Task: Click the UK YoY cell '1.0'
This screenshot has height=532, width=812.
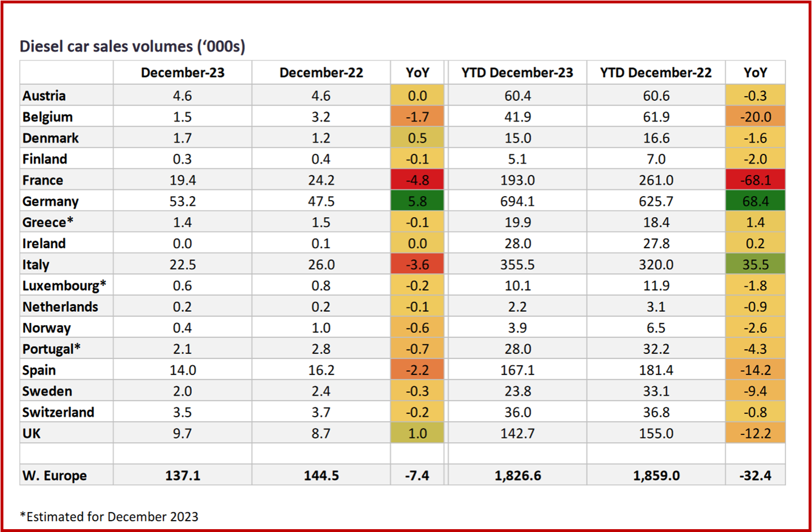Action: point(418,434)
